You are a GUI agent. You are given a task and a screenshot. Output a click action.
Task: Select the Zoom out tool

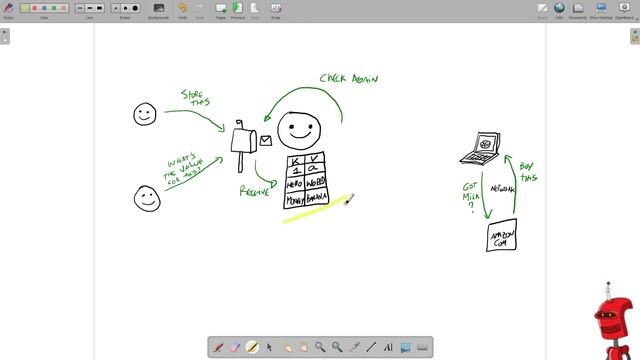[x=337, y=347]
